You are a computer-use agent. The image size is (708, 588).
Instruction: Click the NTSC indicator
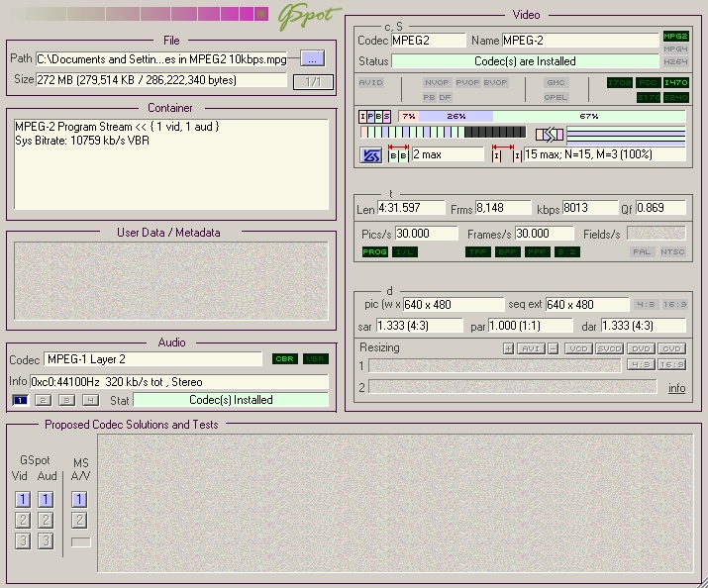pos(672,251)
